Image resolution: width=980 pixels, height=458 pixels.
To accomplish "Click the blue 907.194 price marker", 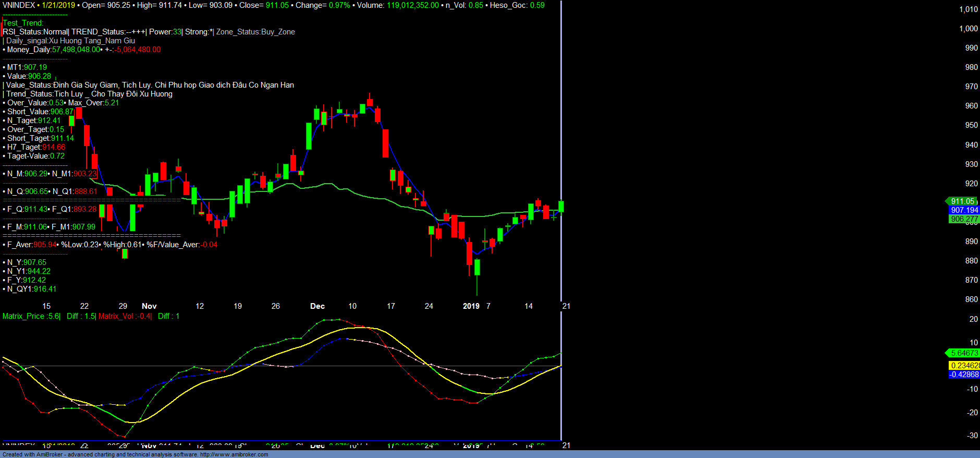I will coord(964,210).
